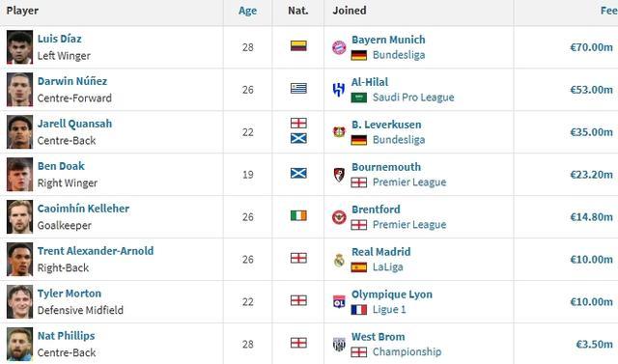Open the Championship league link

coord(407,351)
